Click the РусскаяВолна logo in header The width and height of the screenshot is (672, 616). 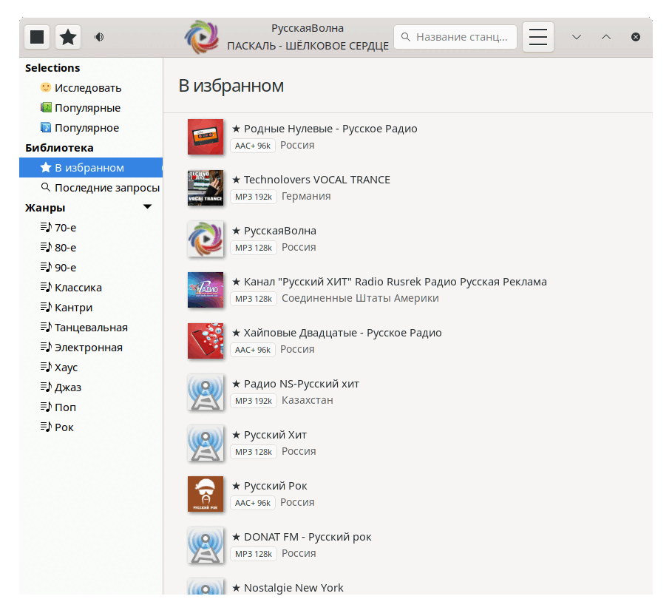click(x=202, y=37)
